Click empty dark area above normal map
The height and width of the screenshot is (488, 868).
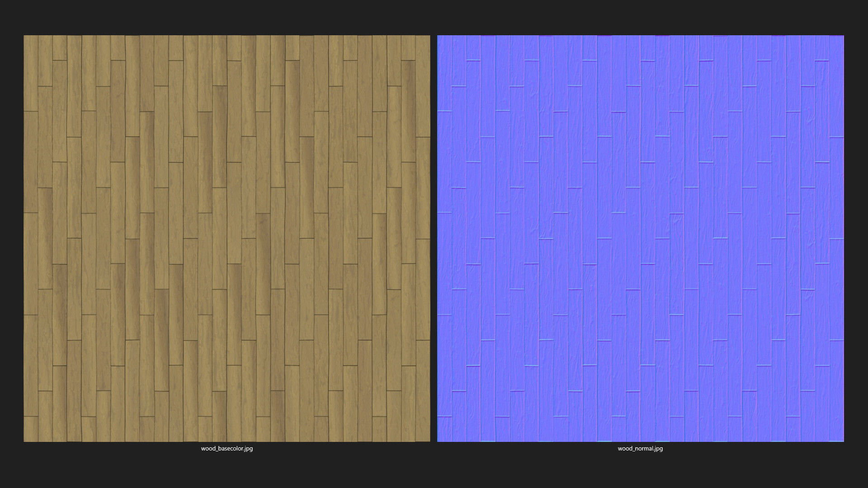(640, 17)
